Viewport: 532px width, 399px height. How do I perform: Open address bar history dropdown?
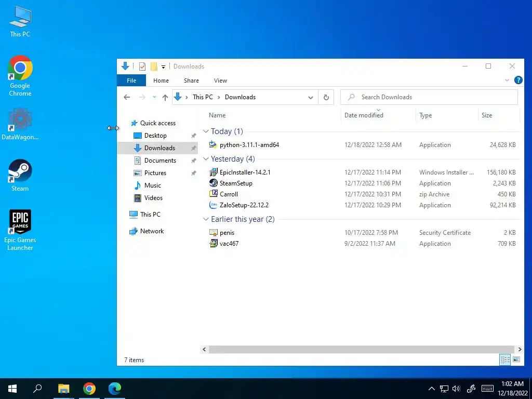point(311,97)
